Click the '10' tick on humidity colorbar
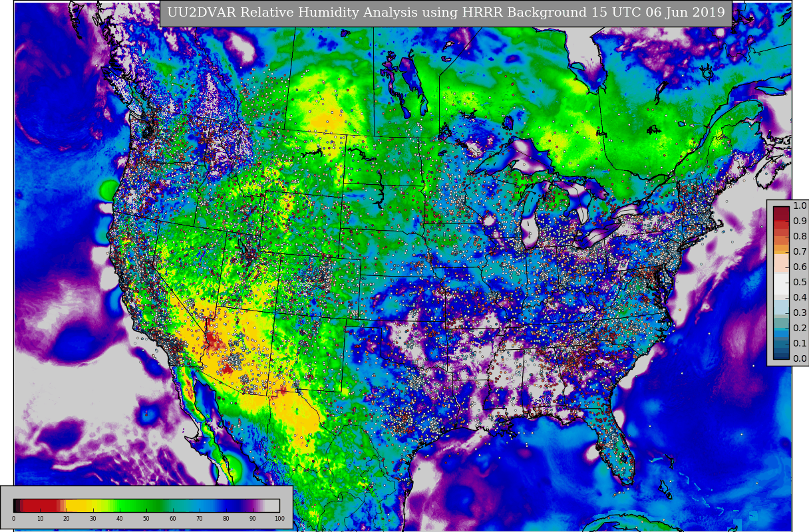This screenshot has width=809, height=532. 40,519
